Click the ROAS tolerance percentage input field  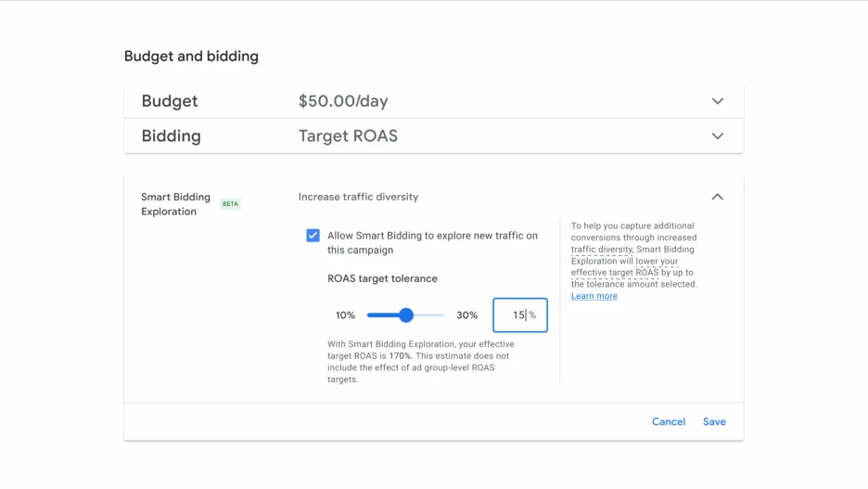coord(520,315)
